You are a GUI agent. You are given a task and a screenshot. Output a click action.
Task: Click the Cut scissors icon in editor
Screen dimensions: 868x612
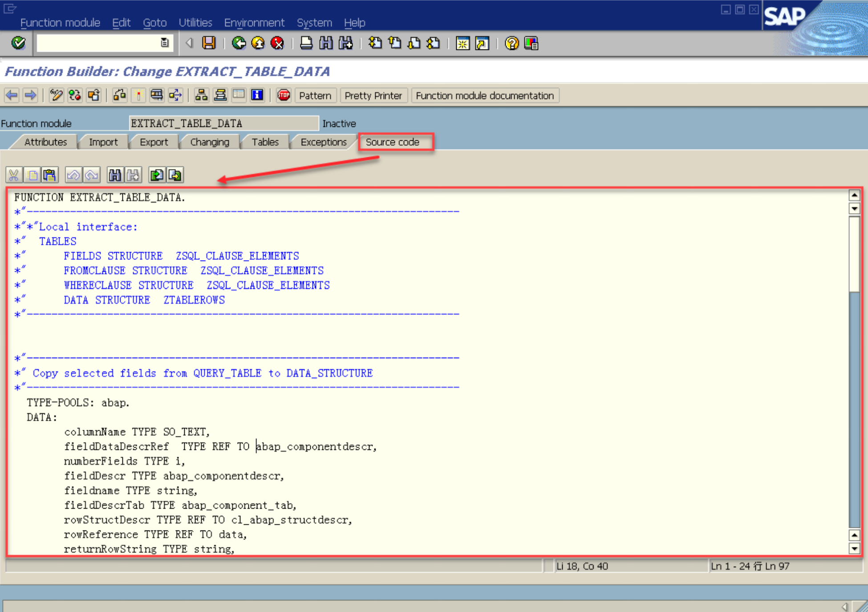pyautogui.click(x=14, y=175)
